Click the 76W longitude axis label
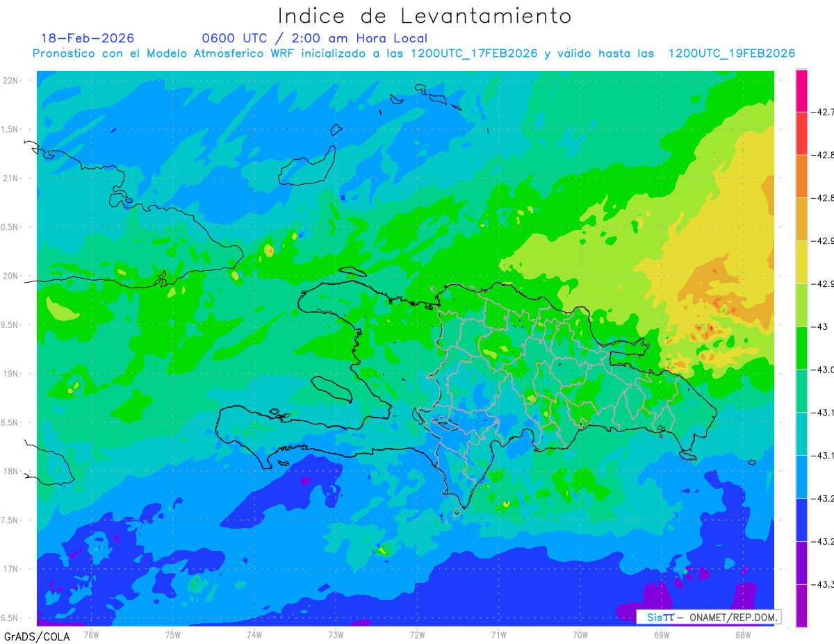834x644 pixels. coord(91,634)
